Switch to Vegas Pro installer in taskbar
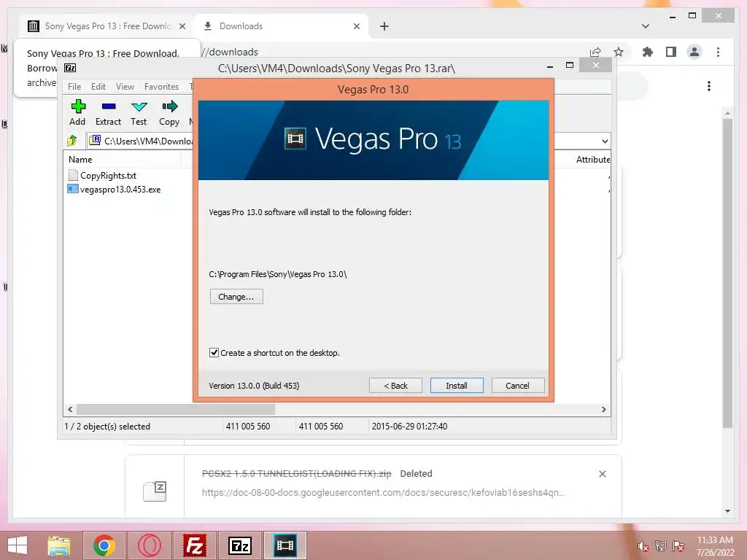The width and height of the screenshot is (747, 560). point(285,545)
